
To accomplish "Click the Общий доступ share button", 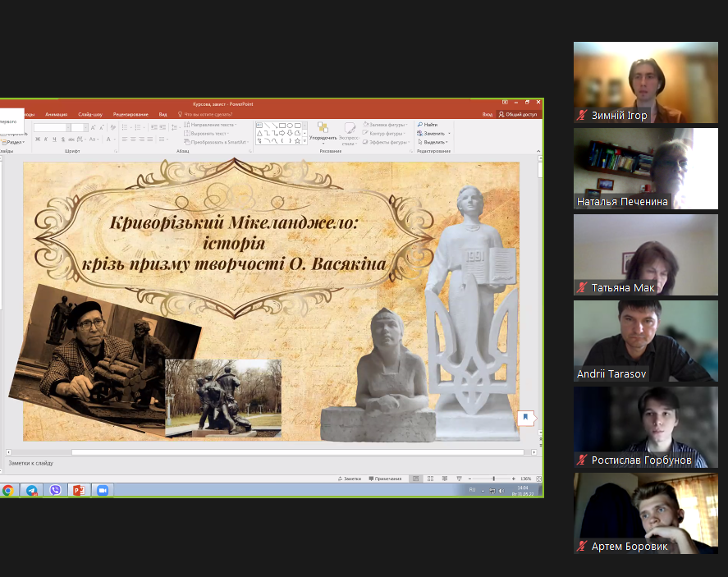I will [518, 114].
